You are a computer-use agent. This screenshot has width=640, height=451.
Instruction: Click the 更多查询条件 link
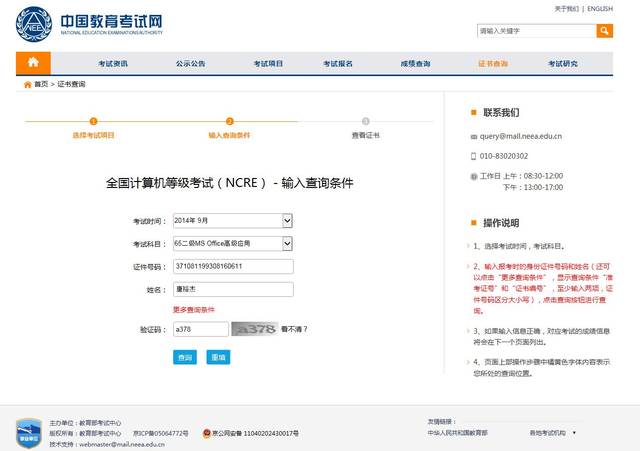(194, 310)
